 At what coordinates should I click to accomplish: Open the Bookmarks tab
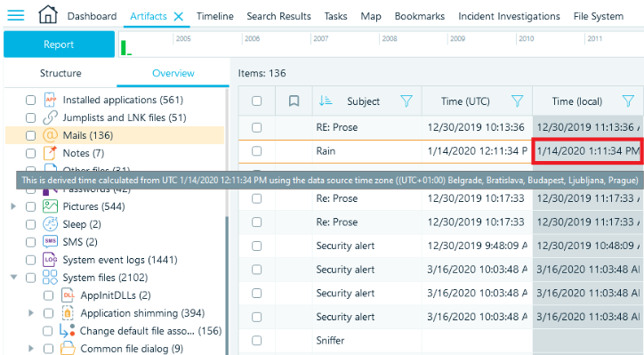[420, 16]
